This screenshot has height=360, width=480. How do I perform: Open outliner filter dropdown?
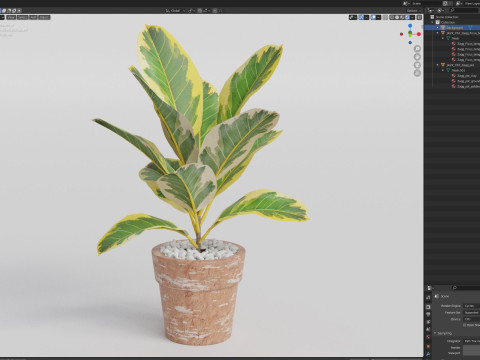click(441, 10)
